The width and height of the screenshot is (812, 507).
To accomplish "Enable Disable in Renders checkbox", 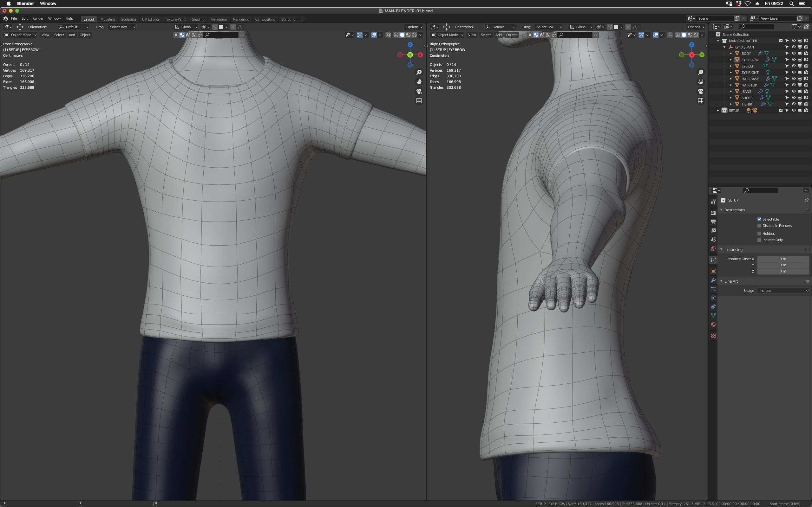I will (759, 226).
